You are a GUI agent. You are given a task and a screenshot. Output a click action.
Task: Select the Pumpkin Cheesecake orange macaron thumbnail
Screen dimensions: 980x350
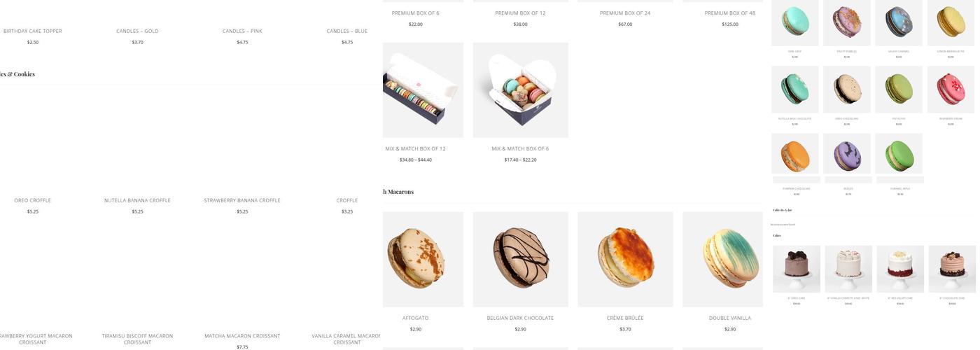tap(794, 155)
